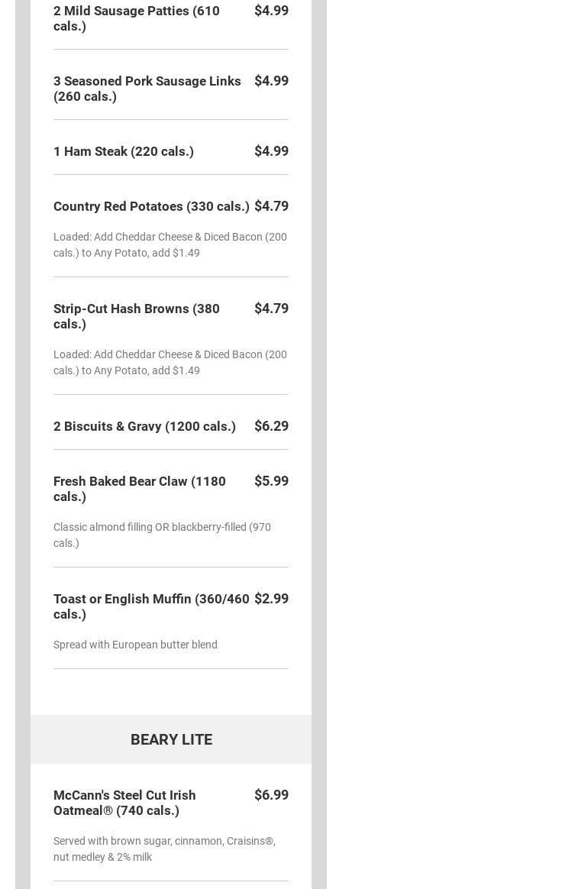The height and width of the screenshot is (889, 588).
Task: Click the $6.99 Oatmeal price
Action: pyautogui.click(x=271, y=795)
